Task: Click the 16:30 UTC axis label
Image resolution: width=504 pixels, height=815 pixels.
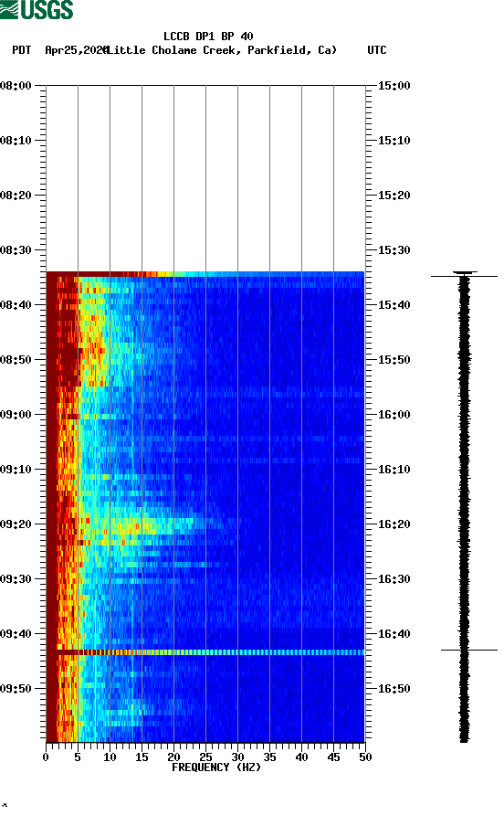Action: click(x=394, y=579)
